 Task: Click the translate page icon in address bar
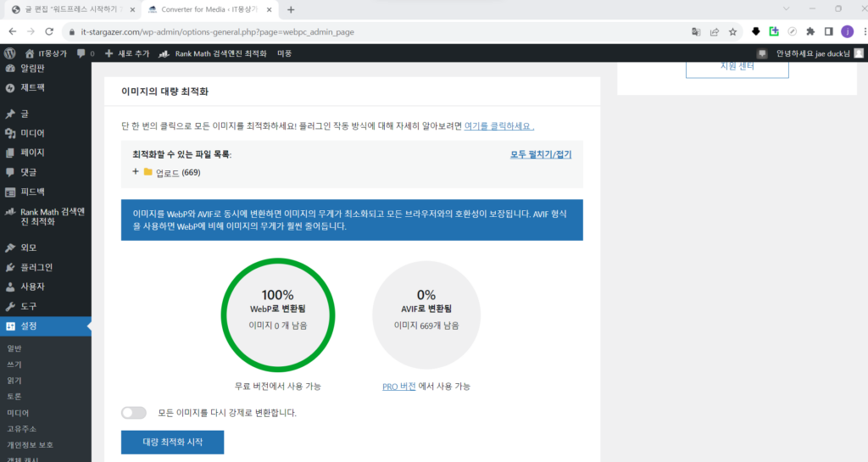click(x=696, y=32)
